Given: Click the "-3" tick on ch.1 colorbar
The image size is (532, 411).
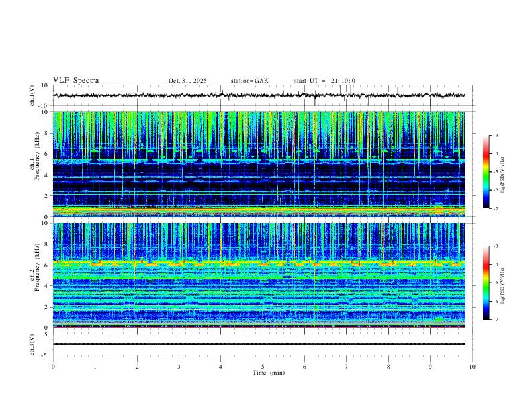Looking at the screenshot, I should 495,135.
